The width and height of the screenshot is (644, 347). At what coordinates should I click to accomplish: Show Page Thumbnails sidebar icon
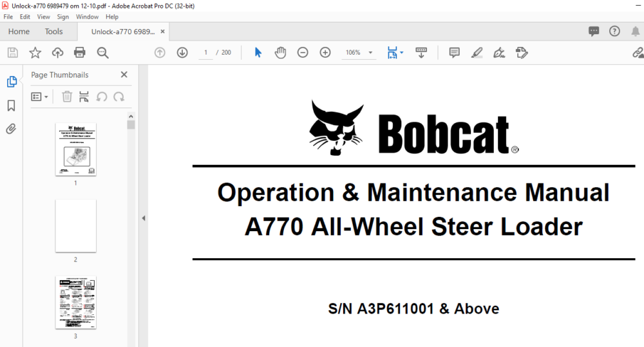tap(12, 82)
